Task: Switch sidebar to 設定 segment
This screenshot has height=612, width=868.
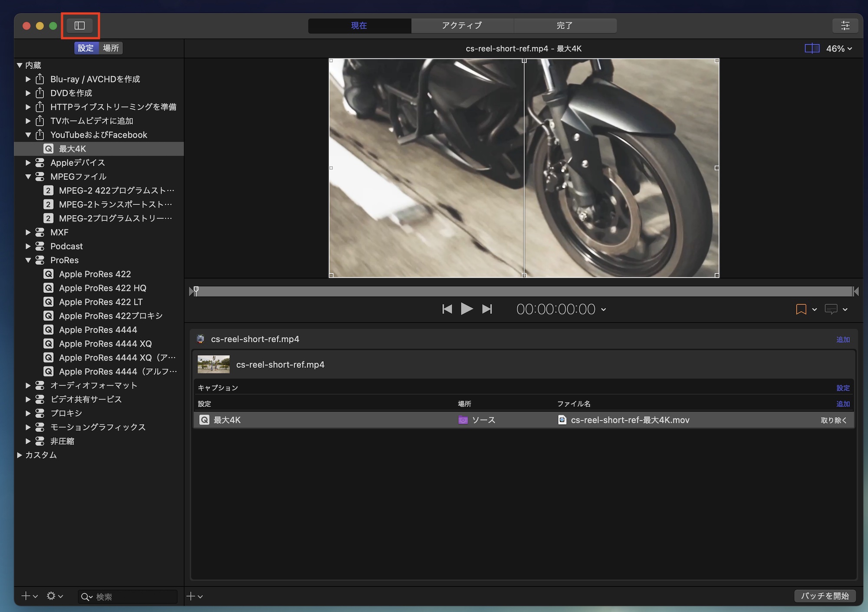Action: [x=86, y=48]
